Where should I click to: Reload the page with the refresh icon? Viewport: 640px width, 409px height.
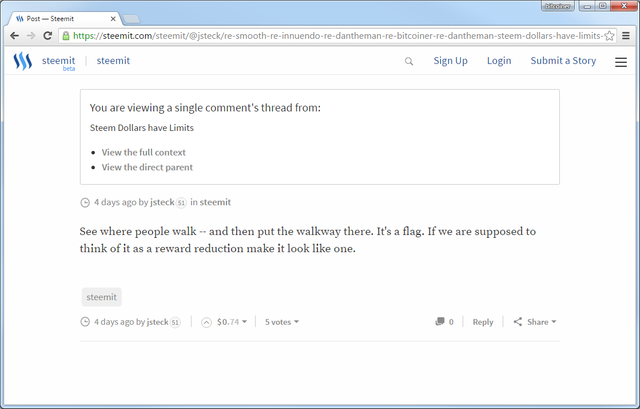48,36
